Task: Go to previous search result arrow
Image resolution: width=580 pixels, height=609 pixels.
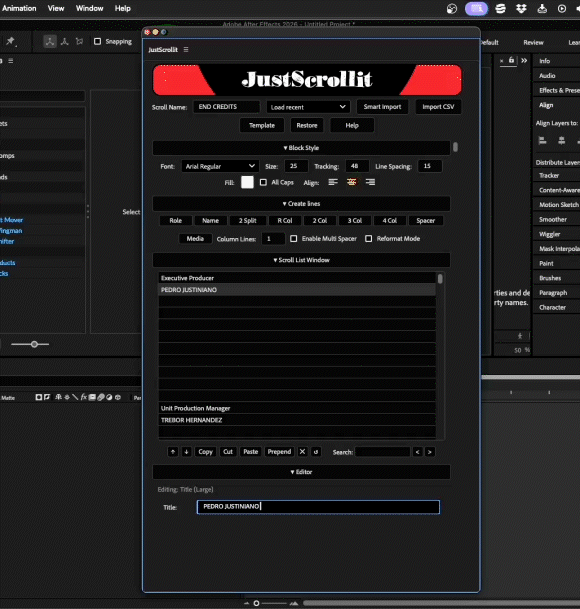Action: tap(417, 452)
